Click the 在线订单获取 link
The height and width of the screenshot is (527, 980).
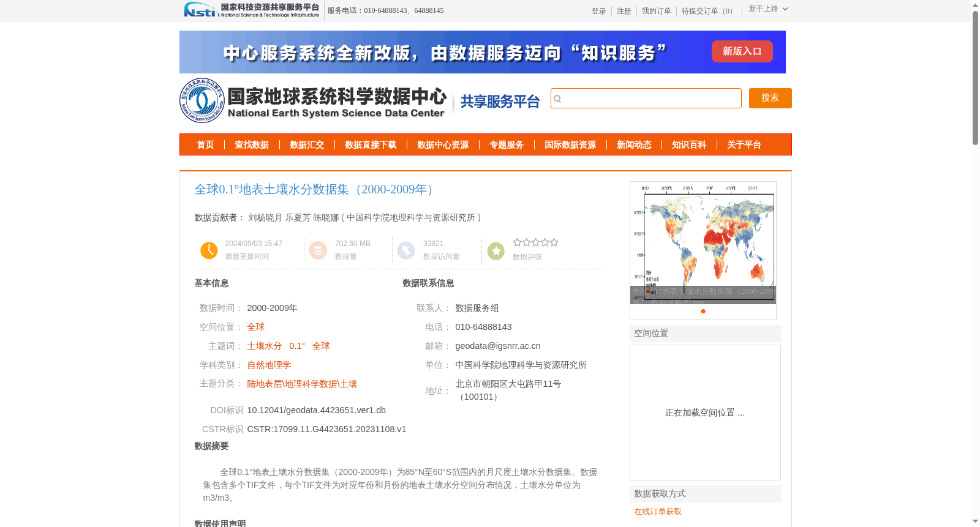(658, 512)
